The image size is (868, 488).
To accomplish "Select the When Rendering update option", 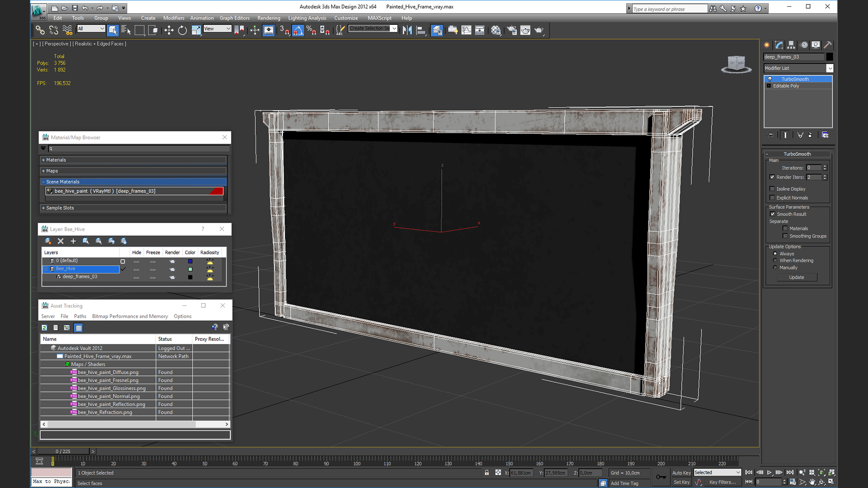I will (x=775, y=260).
